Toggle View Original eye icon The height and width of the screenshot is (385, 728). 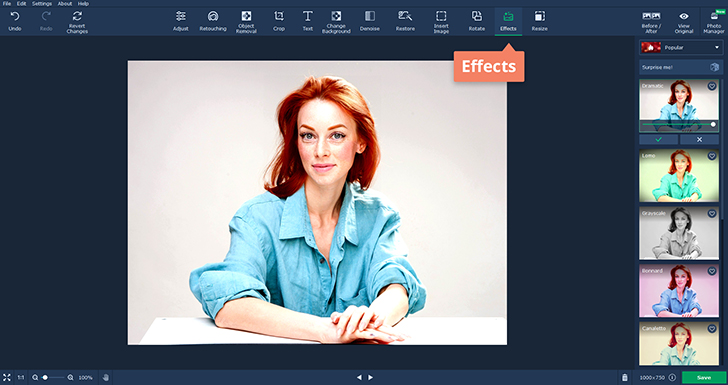[x=684, y=16]
